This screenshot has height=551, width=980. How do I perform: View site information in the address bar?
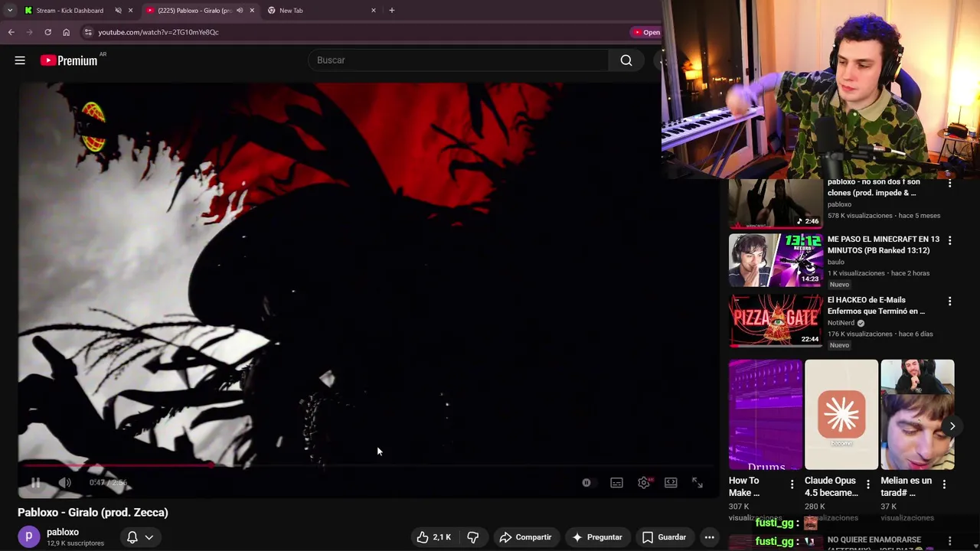[88, 32]
